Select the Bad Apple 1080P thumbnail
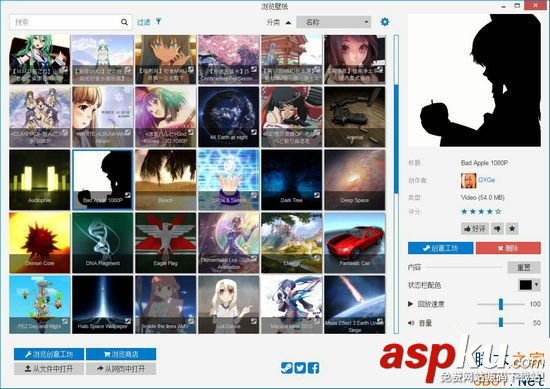Image resolution: width=550 pixels, height=389 pixels. tap(103, 180)
